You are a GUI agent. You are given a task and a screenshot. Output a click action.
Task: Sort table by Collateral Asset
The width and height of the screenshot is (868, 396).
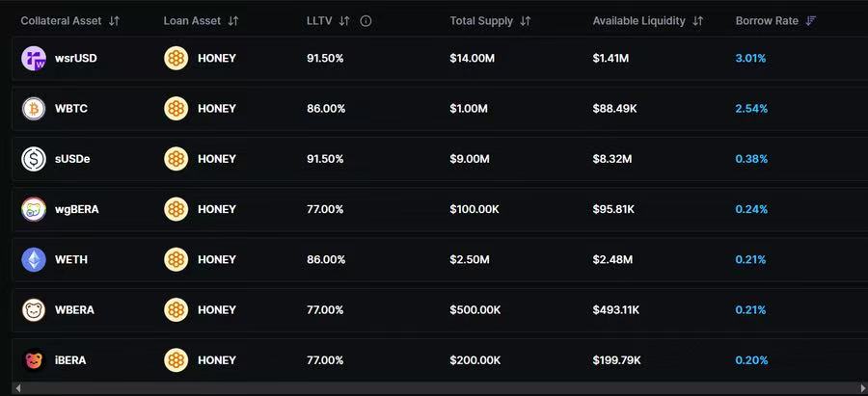pyautogui.click(x=115, y=20)
